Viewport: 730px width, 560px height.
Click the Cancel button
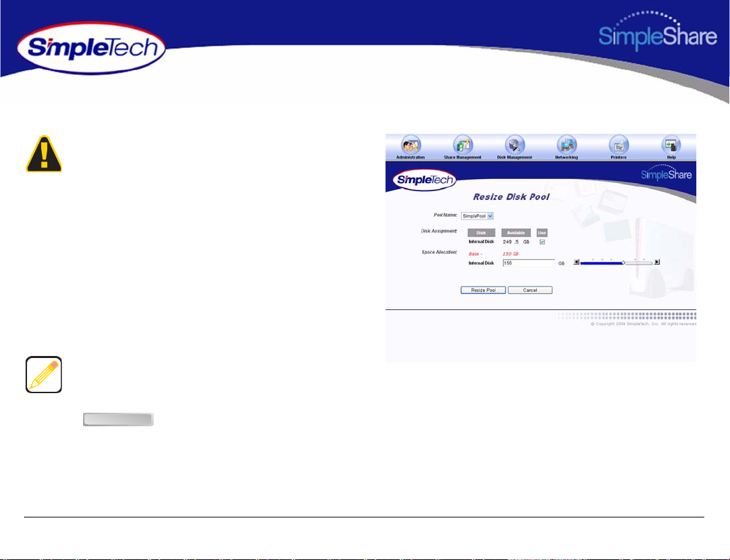(x=530, y=290)
